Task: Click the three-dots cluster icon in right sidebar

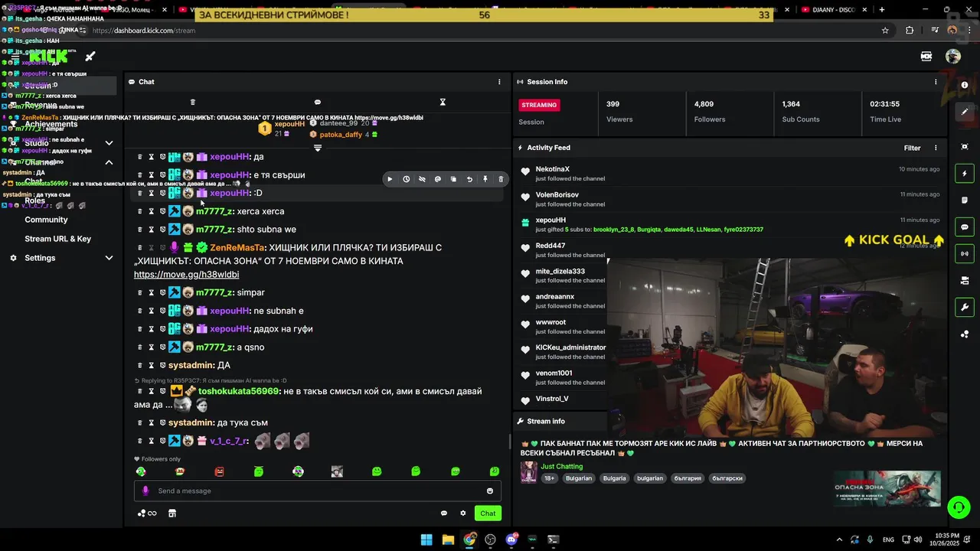Action: click(x=965, y=334)
